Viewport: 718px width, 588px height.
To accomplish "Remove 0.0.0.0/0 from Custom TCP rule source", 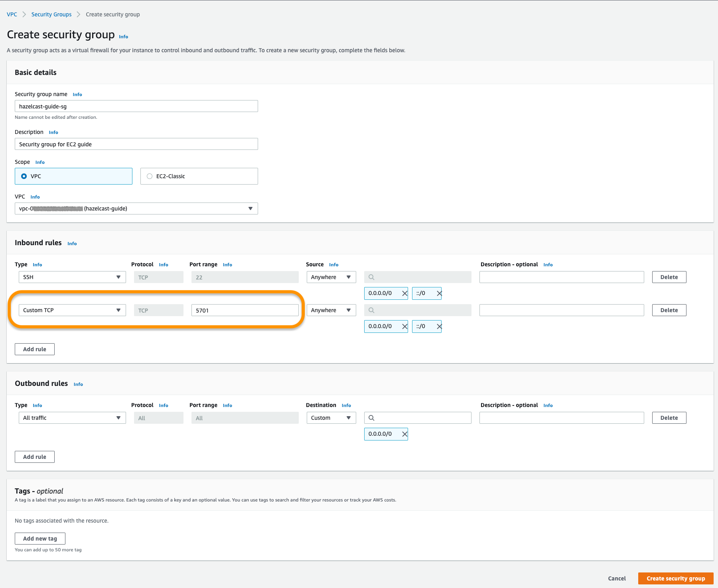I will [x=404, y=326].
